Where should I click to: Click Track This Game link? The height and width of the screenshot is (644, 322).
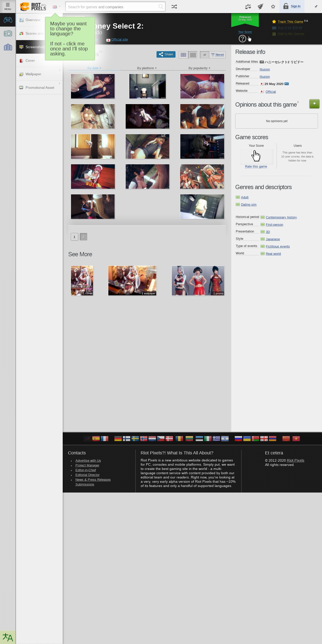point(290,22)
